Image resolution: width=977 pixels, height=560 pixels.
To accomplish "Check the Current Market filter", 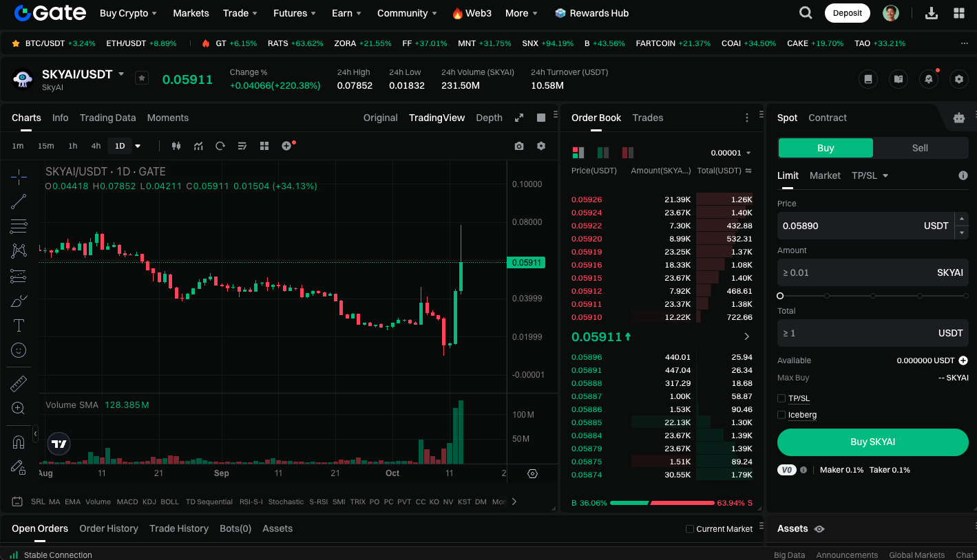I will [690, 529].
